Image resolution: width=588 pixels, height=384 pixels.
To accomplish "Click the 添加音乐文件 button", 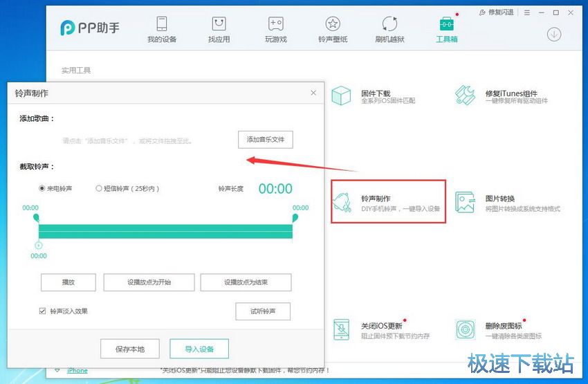I will coord(266,140).
